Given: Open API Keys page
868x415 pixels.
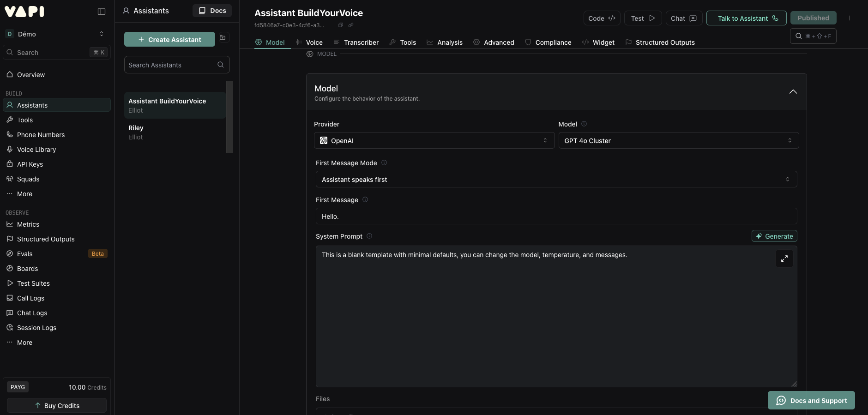Looking at the screenshot, I should coord(57,164).
